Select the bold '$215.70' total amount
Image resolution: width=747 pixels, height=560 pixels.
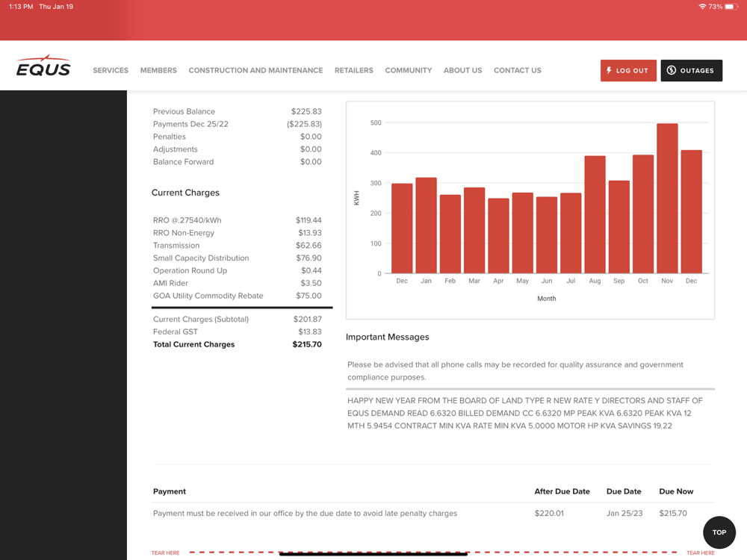click(307, 344)
